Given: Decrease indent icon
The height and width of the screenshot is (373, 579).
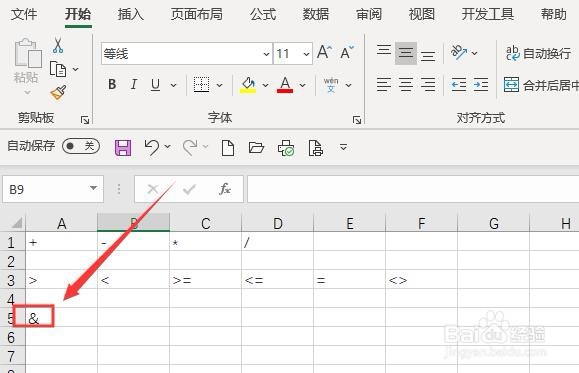Looking at the screenshot, I should coord(459,85).
